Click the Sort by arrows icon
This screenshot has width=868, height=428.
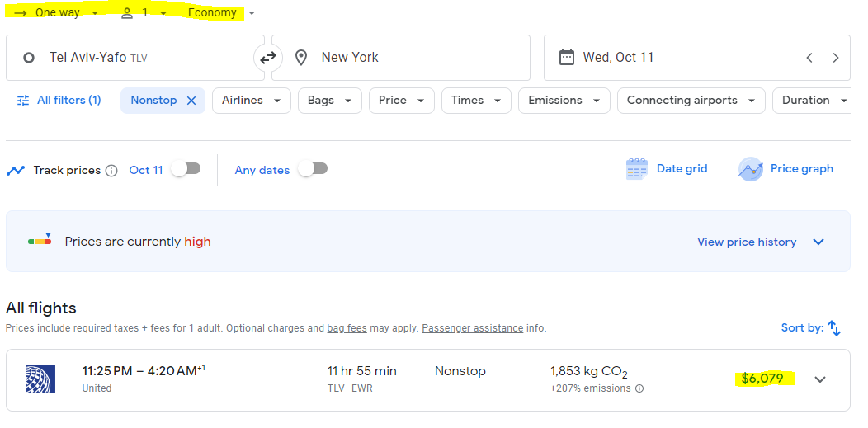tap(834, 328)
